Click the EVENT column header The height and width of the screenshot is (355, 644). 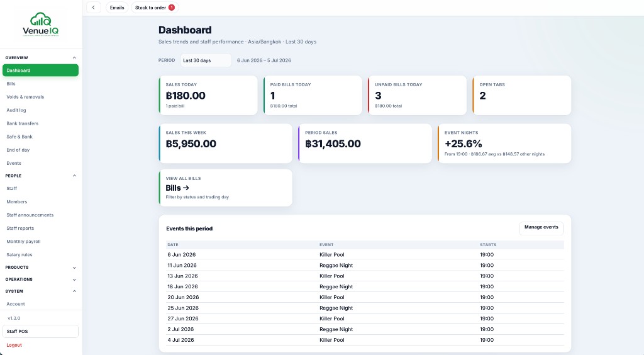(326, 245)
